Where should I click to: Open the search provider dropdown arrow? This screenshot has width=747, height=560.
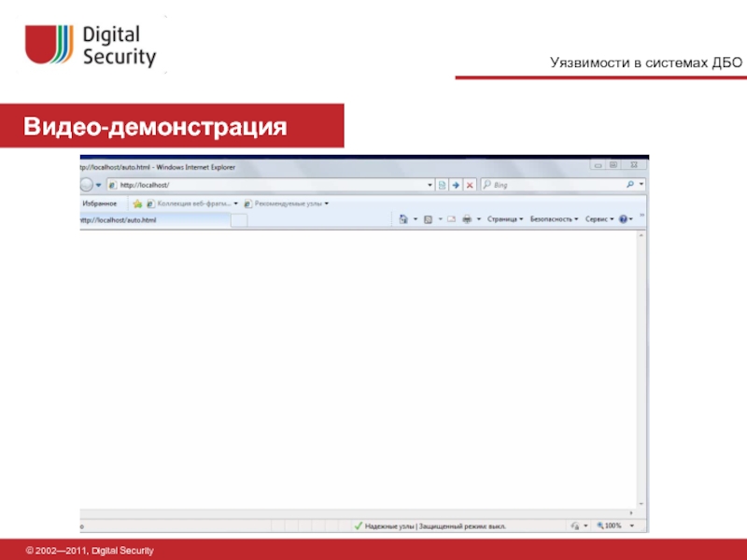pos(641,184)
